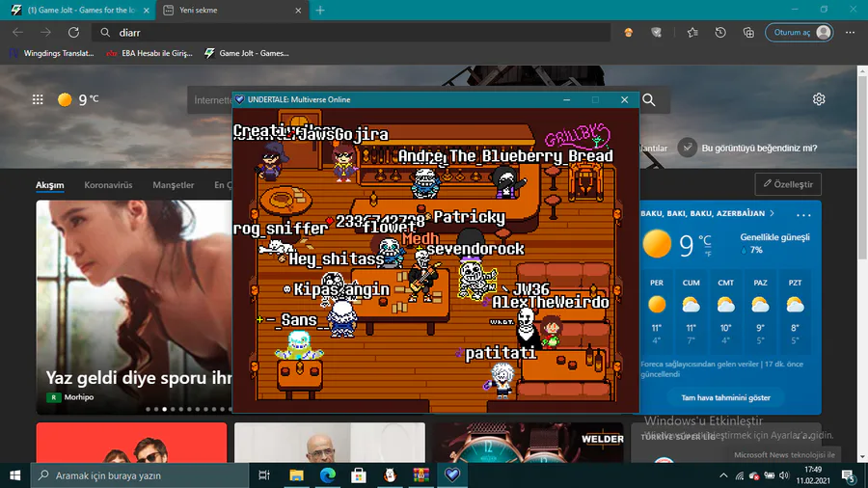Open the apps grid launcher icon
This screenshot has height=488, width=868.
click(x=38, y=99)
